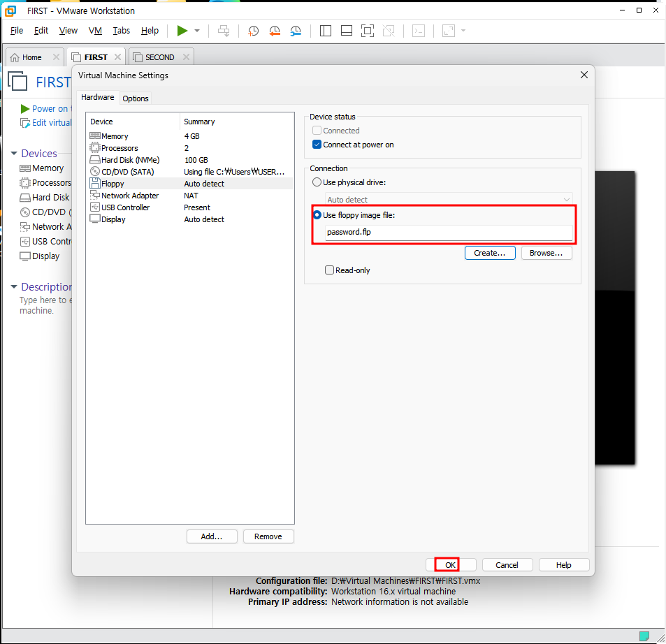This screenshot has height=644, width=666.
Task: Close the Virtual Machine Settings dialog
Action: (584, 75)
